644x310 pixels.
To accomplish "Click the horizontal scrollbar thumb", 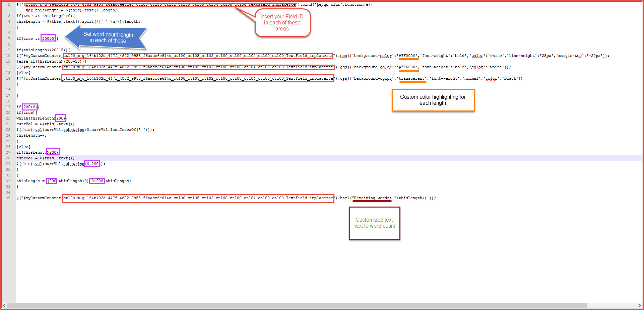I will point(297,306).
